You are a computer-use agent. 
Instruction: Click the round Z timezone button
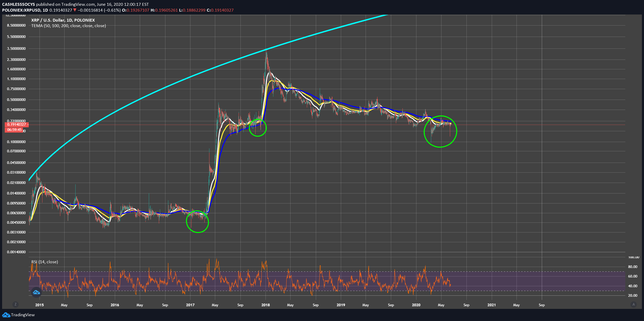(16, 304)
